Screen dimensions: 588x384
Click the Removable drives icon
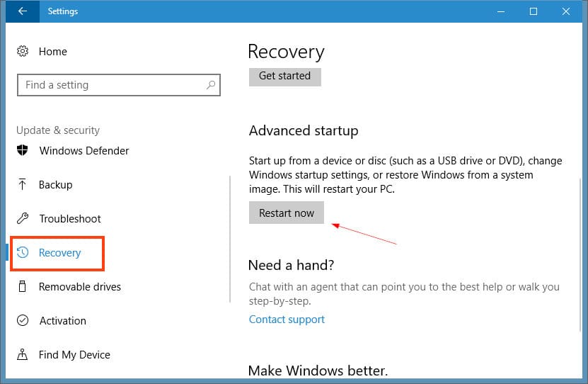(23, 287)
